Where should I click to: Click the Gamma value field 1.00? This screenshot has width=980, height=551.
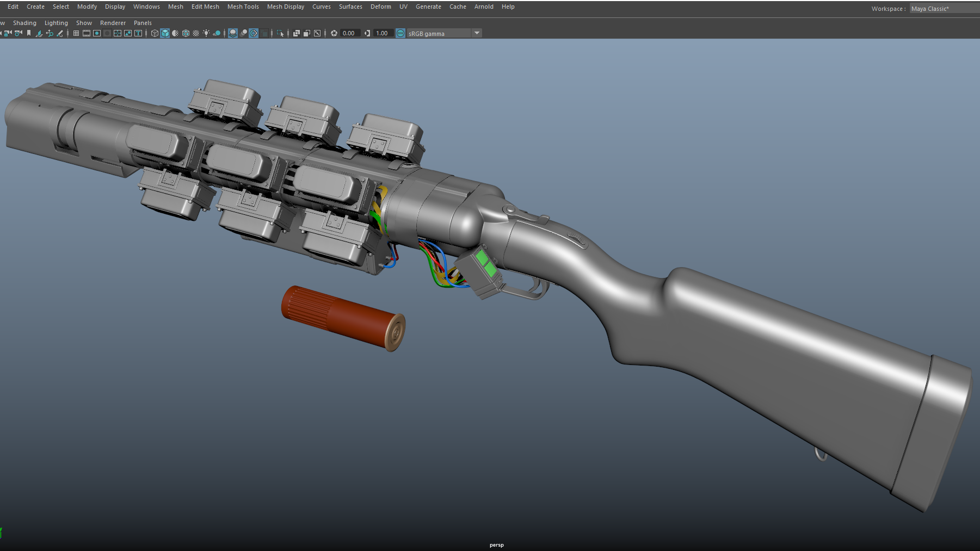(x=383, y=33)
